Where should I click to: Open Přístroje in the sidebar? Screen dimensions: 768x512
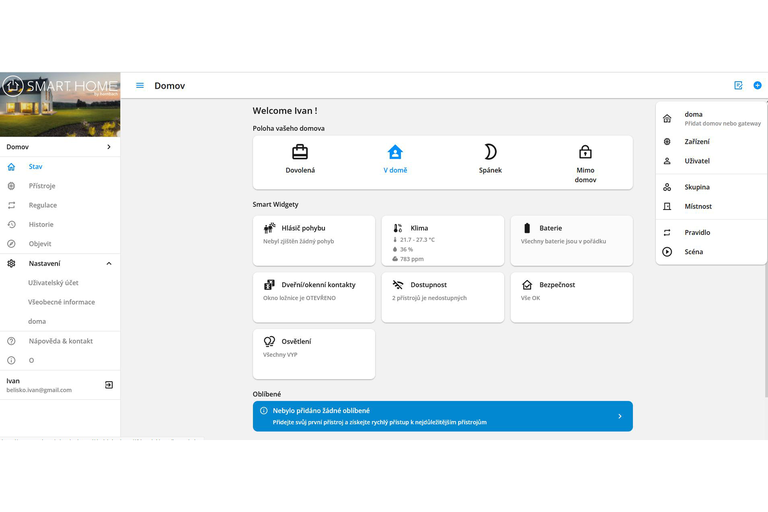pyautogui.click(x=42, y=186)
